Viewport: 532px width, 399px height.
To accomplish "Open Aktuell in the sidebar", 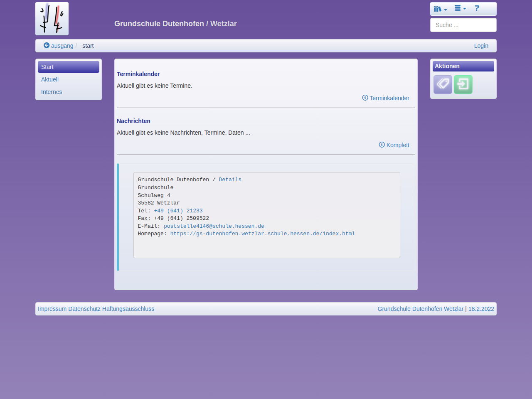I will tap(50, 79).
